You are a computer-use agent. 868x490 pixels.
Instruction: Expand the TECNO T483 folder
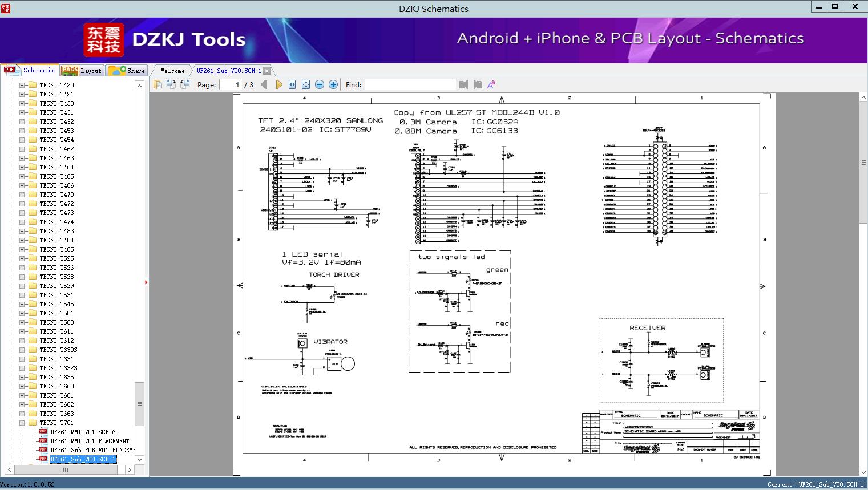[22, 231]
